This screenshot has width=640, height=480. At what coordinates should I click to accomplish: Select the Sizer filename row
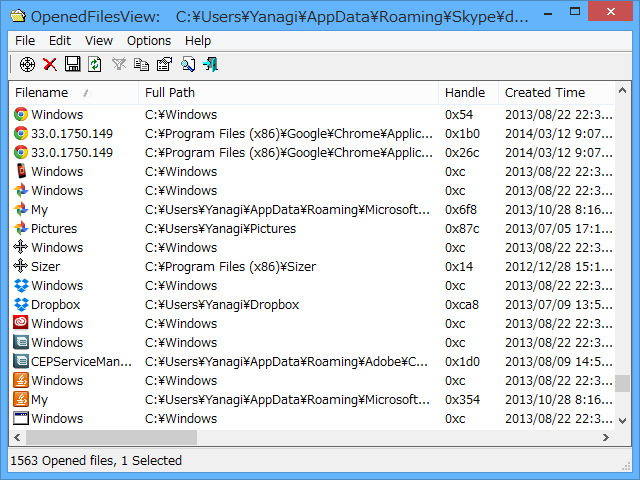pos(46,267)
